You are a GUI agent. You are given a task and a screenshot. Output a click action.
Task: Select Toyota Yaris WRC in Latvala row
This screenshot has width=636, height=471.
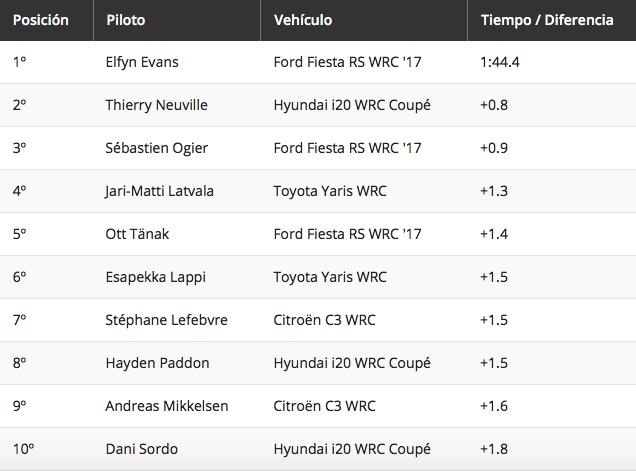(x=330, y=191)
